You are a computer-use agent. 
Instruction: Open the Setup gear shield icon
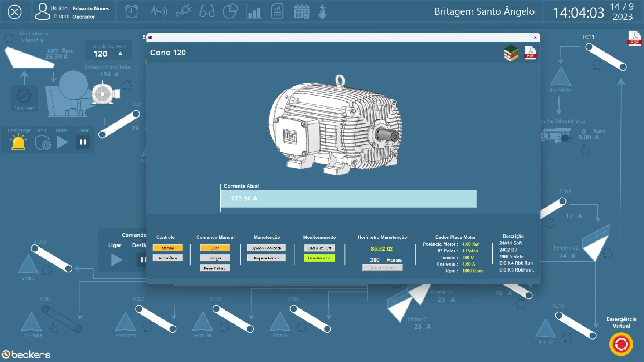tap(43, 143)
